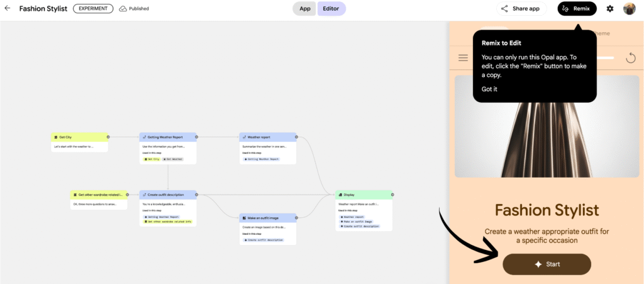This screenshot has width=644, height=284.
Task: Click the hamburger menu in preview panel
Action: tap(464, 58)
